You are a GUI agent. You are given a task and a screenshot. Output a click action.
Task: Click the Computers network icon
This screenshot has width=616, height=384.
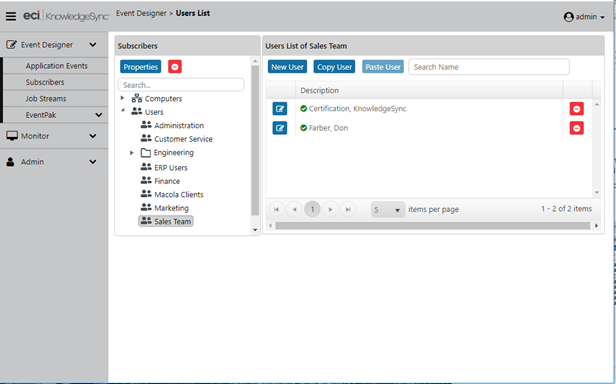[x=137, y=98]
